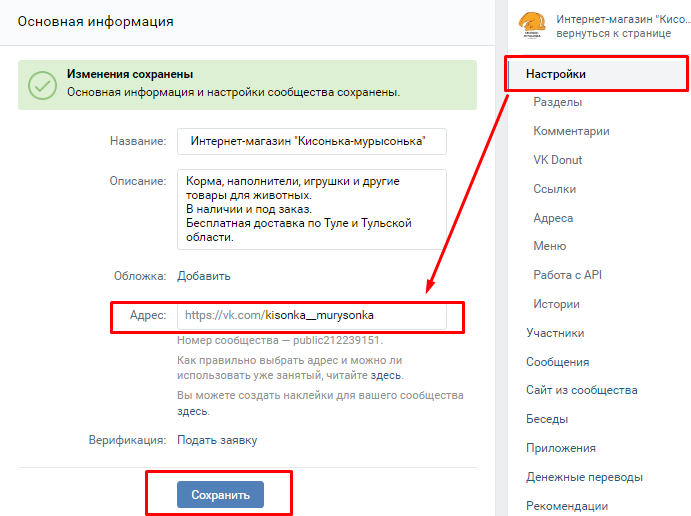Select VK Donut in the sidebar
691x516 pixels.
(558, 160)
